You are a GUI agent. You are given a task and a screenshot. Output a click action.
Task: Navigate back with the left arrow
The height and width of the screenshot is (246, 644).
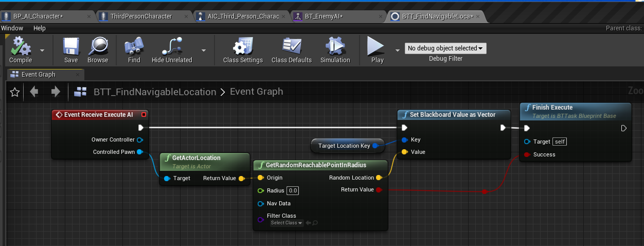pyautogui.click(x=34, y=92)
